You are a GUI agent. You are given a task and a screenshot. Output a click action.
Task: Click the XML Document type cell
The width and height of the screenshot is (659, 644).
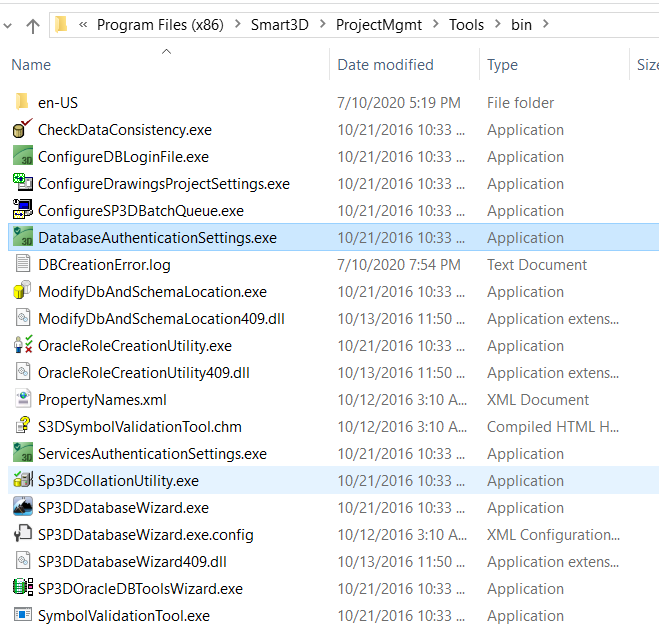point(538,399)
